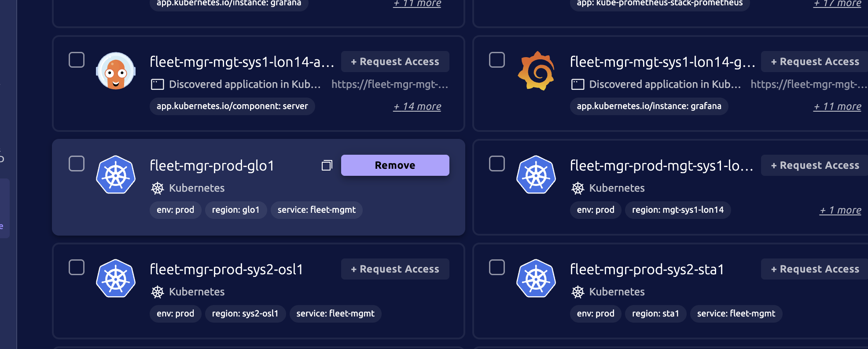Image resolution: width=868 pixels, height=349 pixels.
Task: Remove fleet-mgr-prod-glo1 from request
Action: click(395, 165)
